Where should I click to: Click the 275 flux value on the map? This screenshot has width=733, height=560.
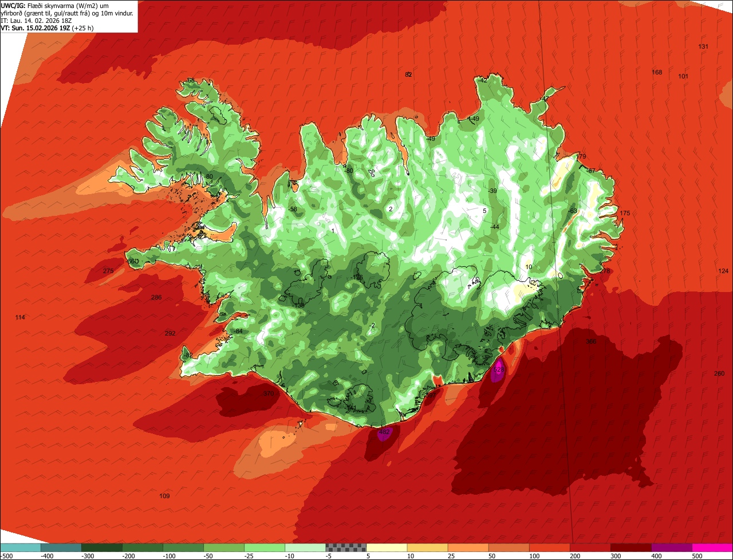(x=108, y=271)
